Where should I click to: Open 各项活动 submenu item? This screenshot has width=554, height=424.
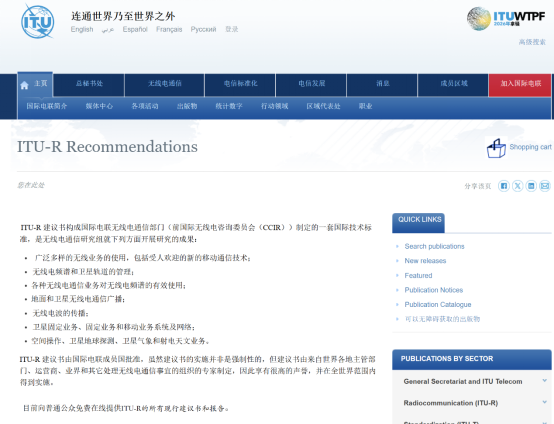click(x=145, y=106)
